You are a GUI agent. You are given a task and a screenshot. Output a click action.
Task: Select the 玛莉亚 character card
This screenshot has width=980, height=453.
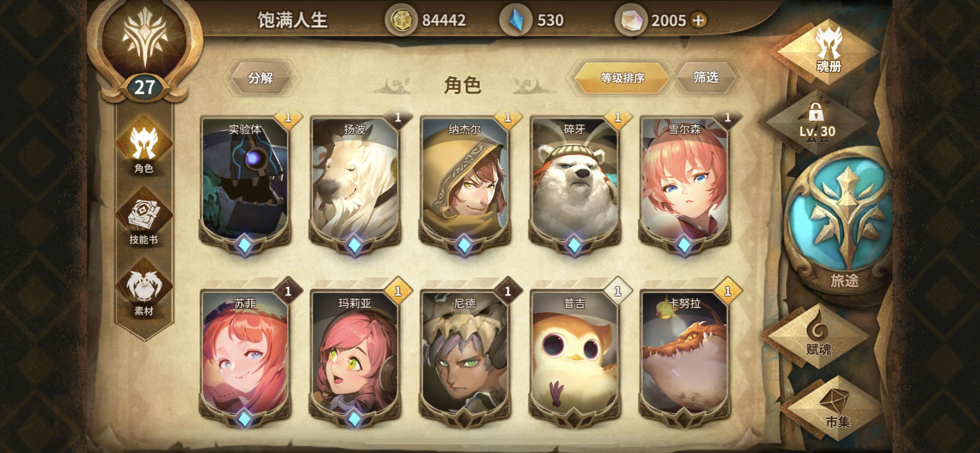pos(354,357)
